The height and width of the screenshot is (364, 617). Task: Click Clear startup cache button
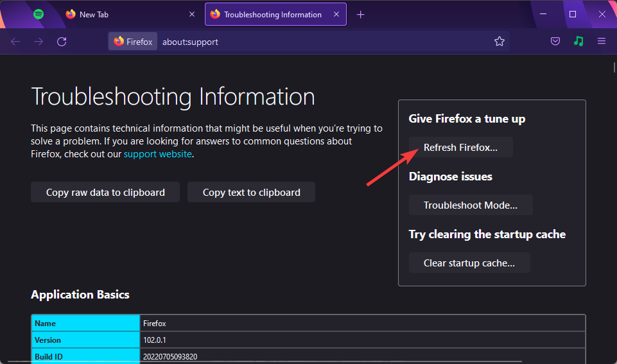pyautogui.click(x=469, y=263)
